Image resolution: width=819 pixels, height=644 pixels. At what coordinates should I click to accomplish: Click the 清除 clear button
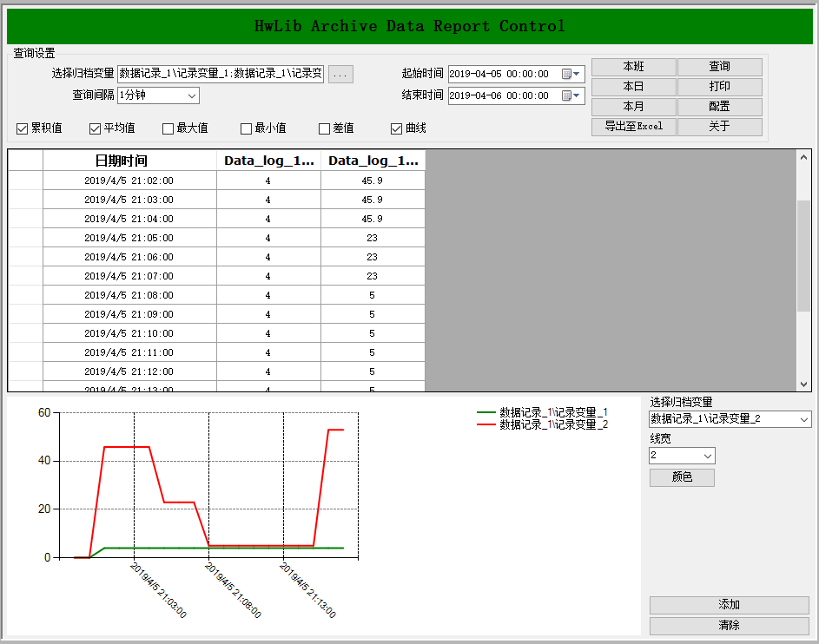(729, 626)
